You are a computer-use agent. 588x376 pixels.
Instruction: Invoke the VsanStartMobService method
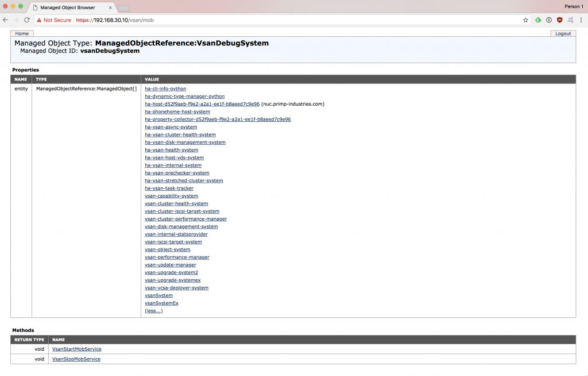click(76, 349)
